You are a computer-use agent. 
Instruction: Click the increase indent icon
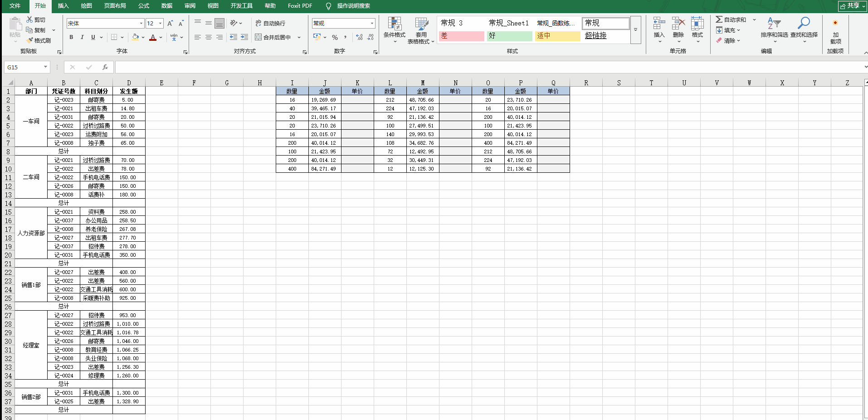tap(244, 37)
